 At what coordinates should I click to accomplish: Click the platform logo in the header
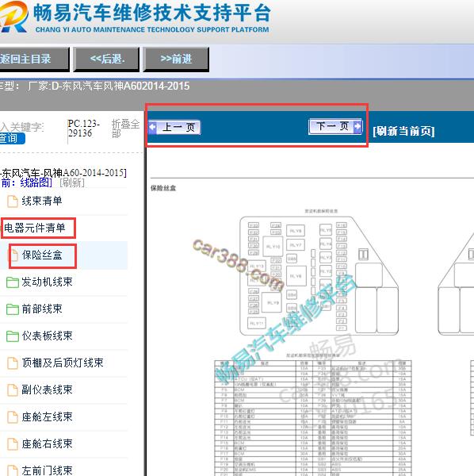pyautogui.click(x=13, y=17)
